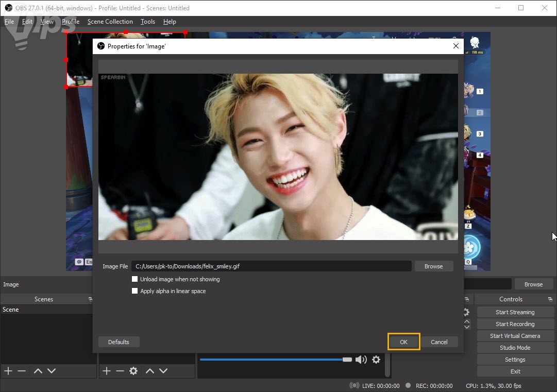
Task: Click the audio mixer volume slider
Action: tap(273, 360)
